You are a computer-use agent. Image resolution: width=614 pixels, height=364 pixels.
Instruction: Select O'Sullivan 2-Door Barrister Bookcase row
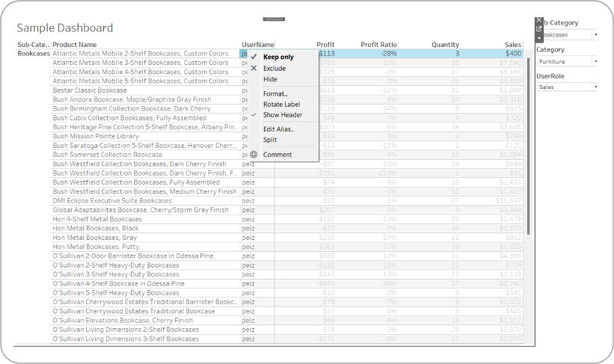132,256
